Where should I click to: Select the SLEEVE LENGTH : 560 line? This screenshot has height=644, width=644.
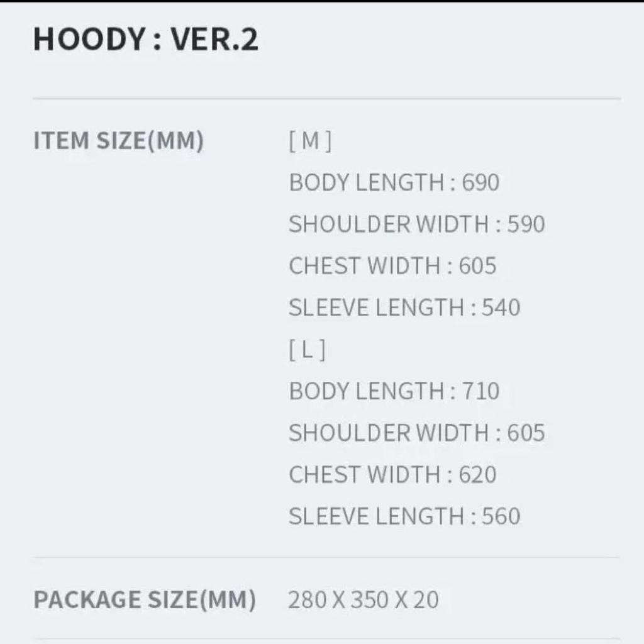point(404,516)
